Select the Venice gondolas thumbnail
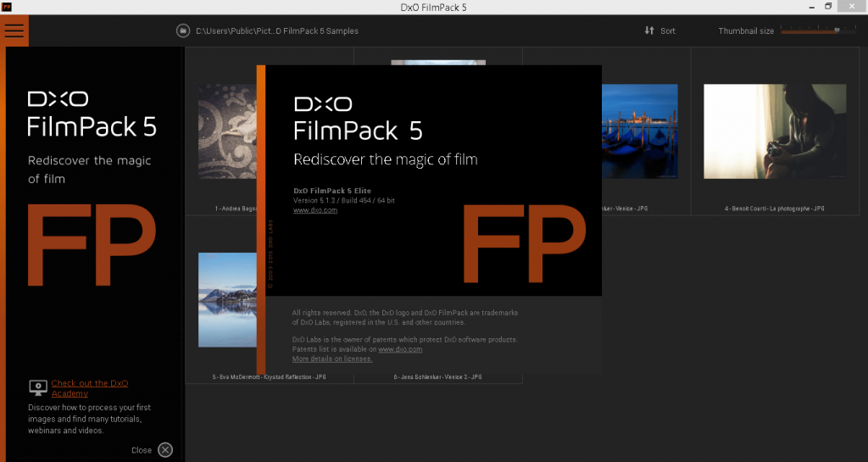 point(639,131)
